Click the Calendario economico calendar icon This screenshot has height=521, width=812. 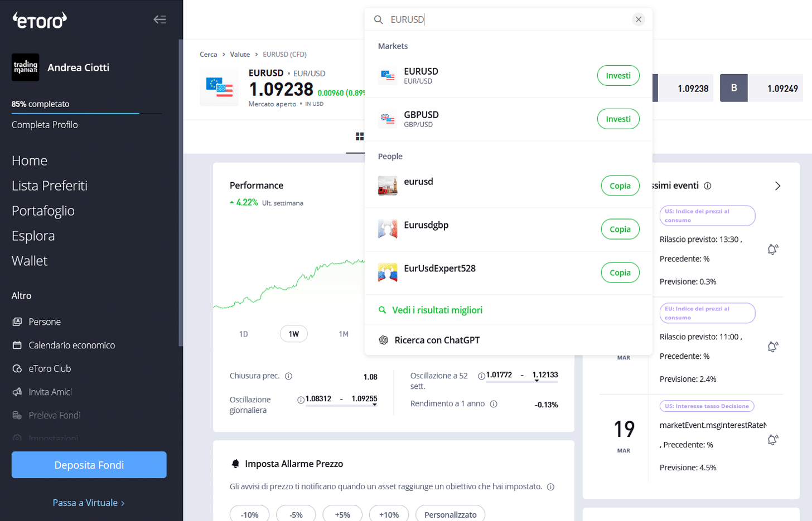tap(17, 345)
